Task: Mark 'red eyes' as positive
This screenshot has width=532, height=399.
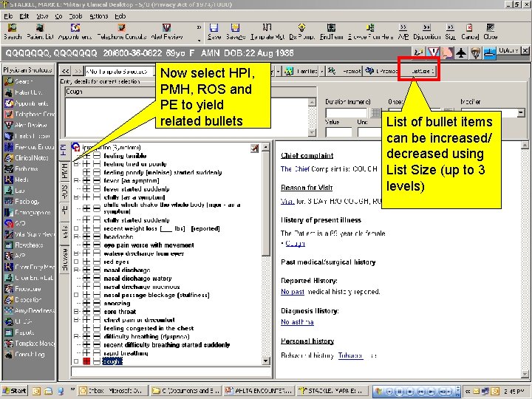Action: point(87,262)
